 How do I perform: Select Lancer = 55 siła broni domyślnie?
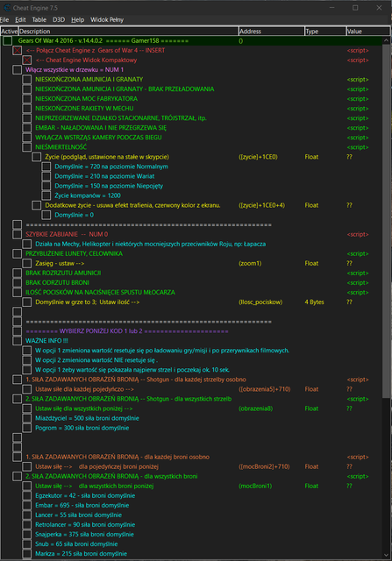coord(78,515)
